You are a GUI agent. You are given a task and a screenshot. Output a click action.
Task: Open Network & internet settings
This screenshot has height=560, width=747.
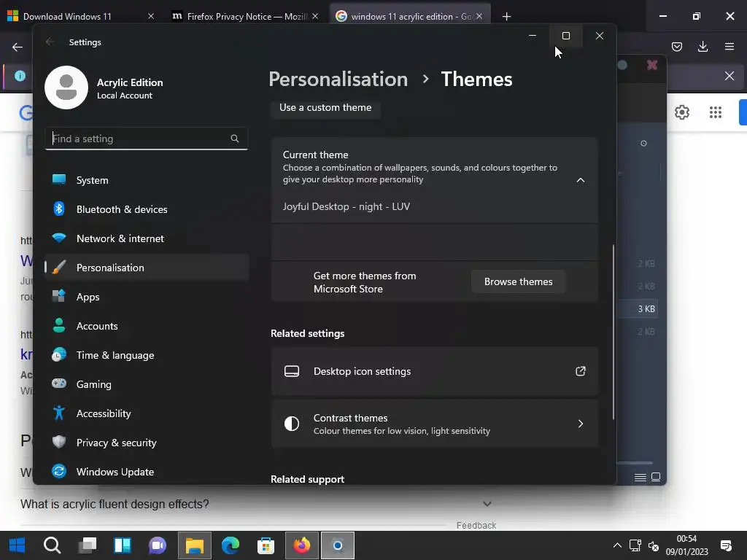pos(147,238)
